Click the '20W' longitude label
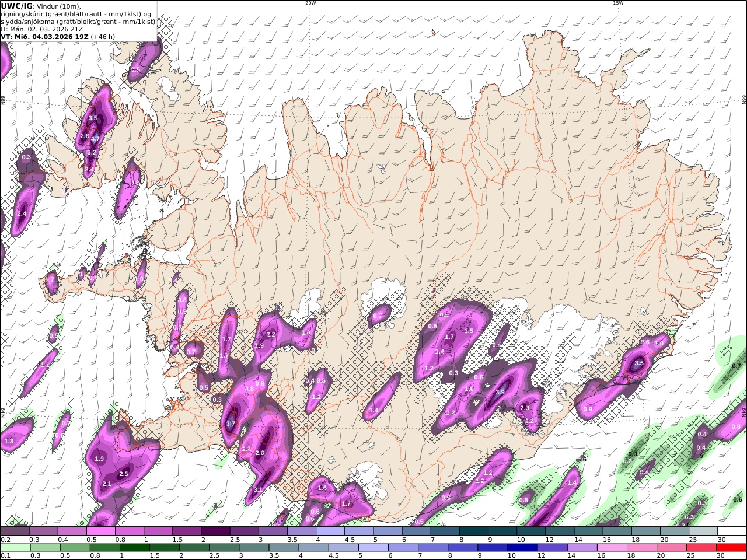 coord(310,3)
